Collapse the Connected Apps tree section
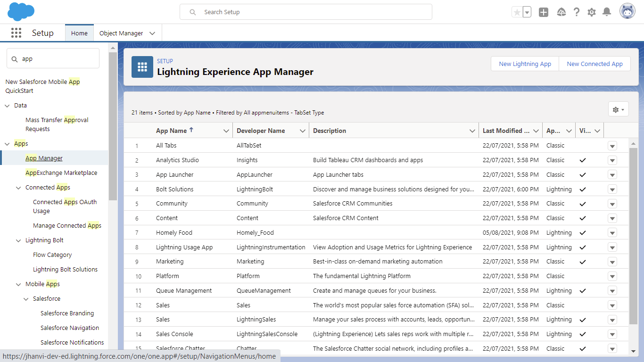Viewport: 644px width, 362px height. point(19,188)
